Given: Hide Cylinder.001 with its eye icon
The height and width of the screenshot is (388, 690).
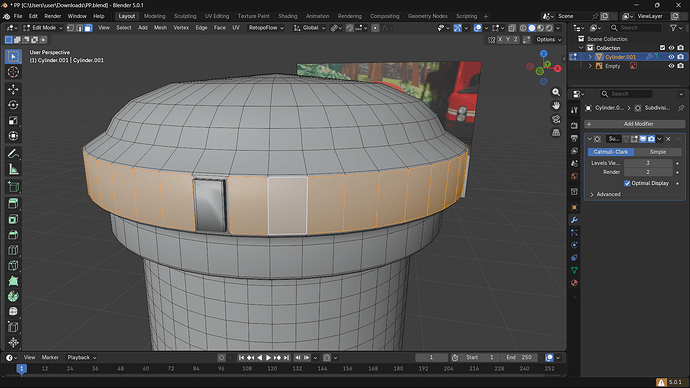Looking at the screenshot, I should (x=671, y=57).
